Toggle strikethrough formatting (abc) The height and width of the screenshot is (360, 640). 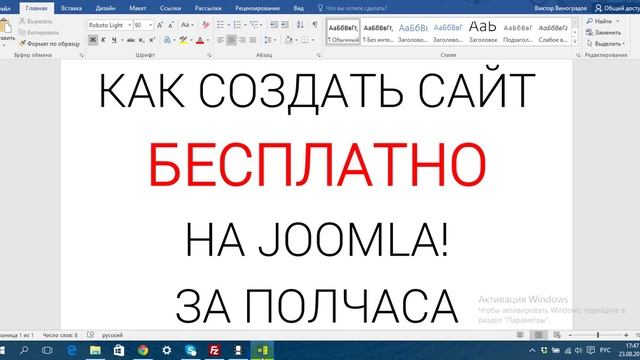[x=131, y=40]
